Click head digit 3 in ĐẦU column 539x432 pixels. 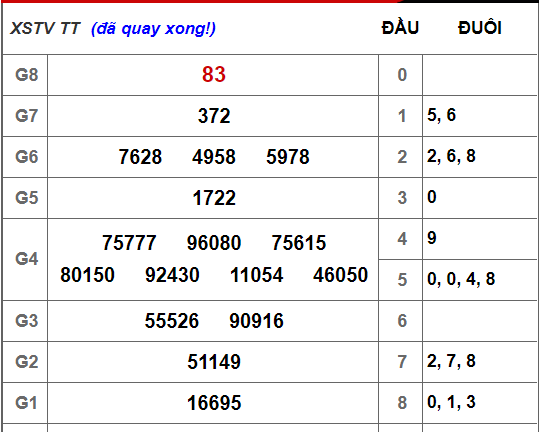pyautogui.click(x=402, y=198)
